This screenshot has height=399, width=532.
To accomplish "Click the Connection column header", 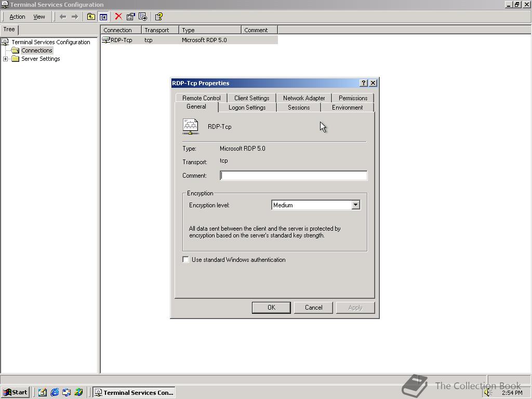I will pyautogui.click(x=121, y=30).
